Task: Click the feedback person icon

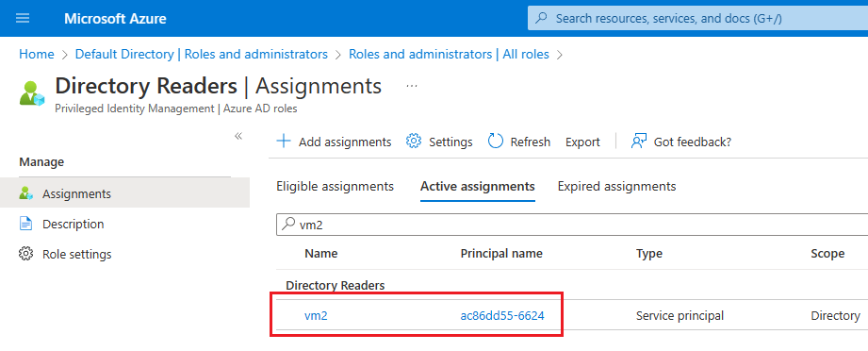Action: [639, 142]
